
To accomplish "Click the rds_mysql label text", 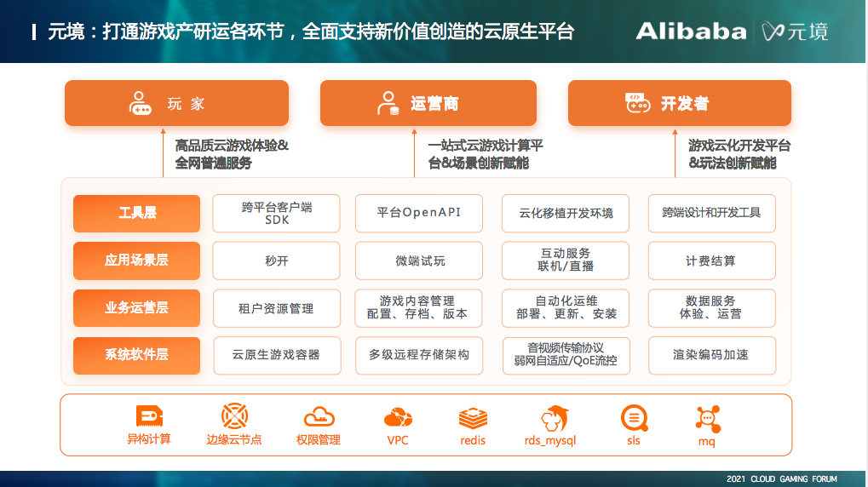I will coord(550,440).
